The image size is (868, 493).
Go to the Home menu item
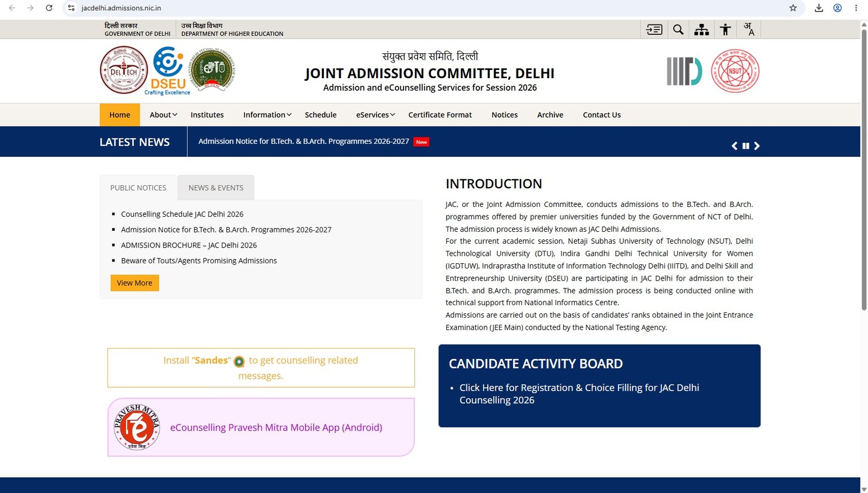(x=120, y=115)
